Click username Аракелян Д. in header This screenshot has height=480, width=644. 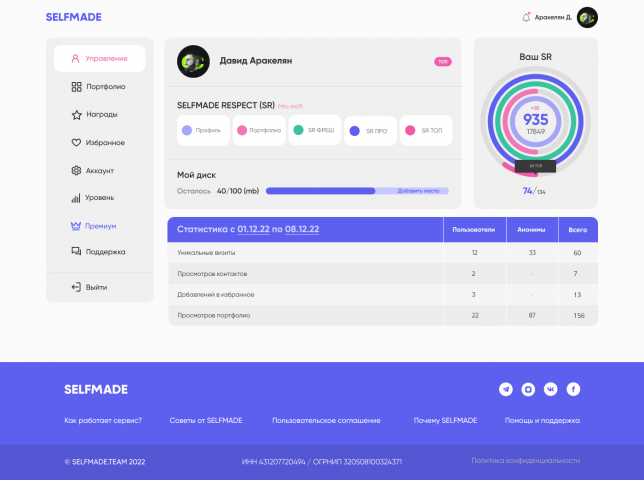553,17
